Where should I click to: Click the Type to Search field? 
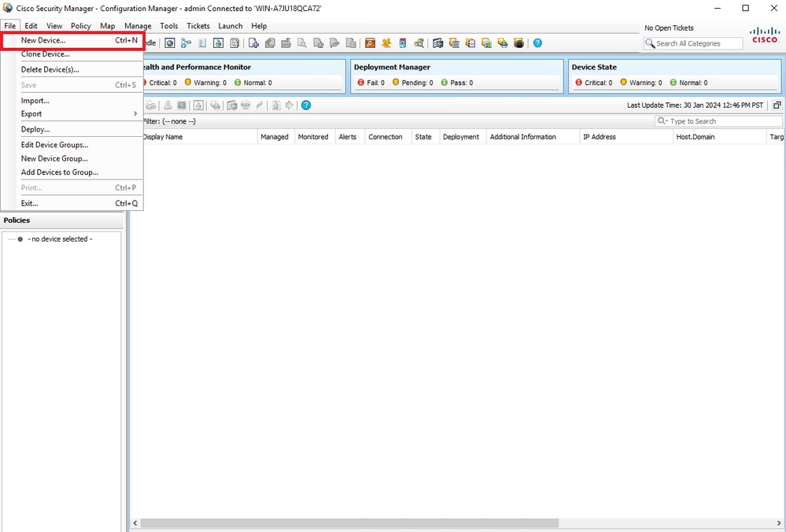click(719, 121)
